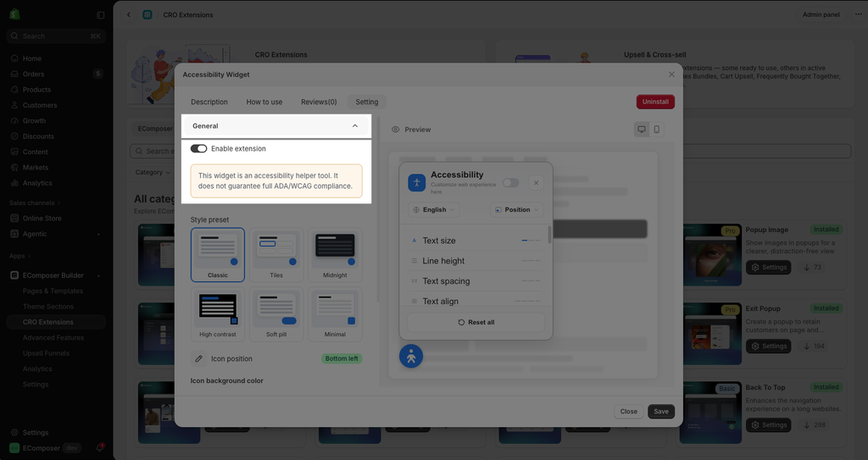Click the Bottom left position badge

click(342, 358)
